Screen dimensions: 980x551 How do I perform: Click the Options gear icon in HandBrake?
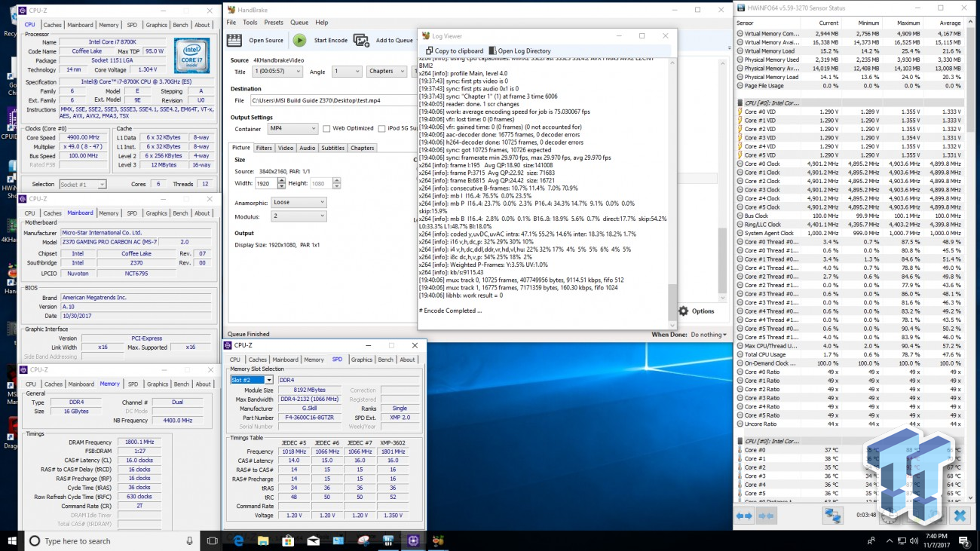tap(683, 311)
